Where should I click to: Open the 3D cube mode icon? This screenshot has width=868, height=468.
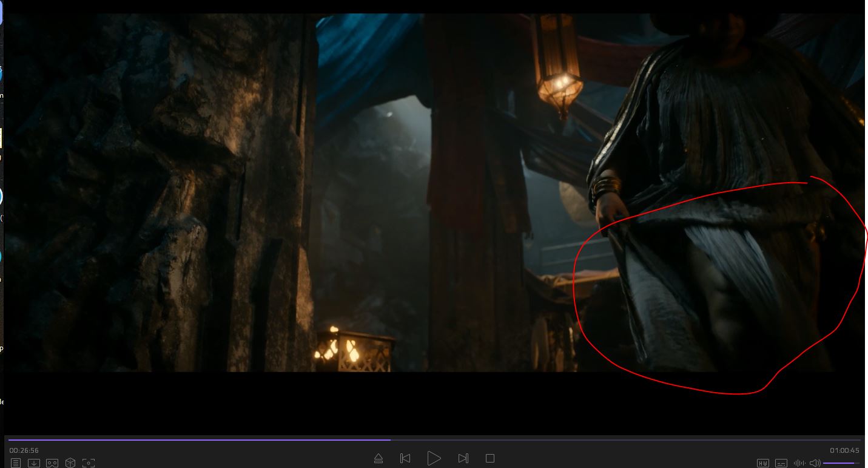70,463
